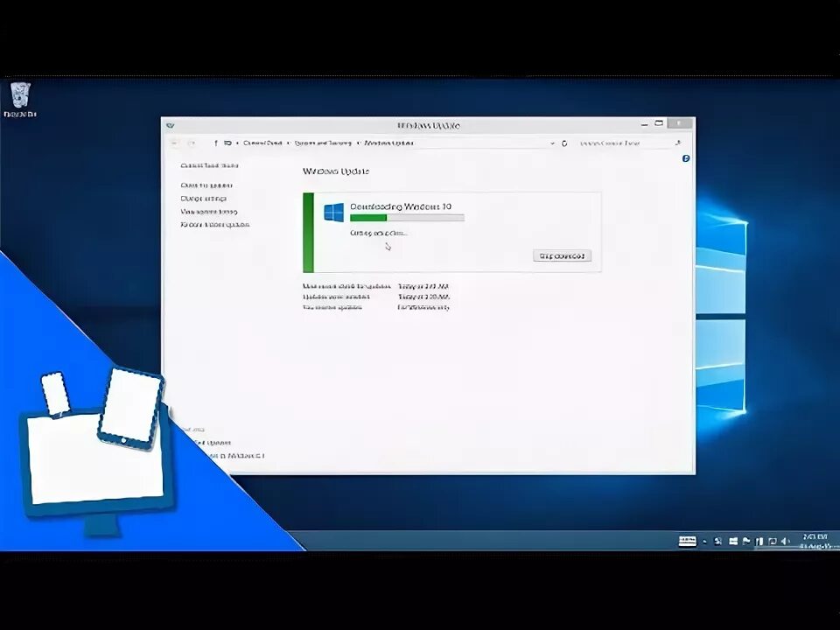Select Control Panel in the breadcrumb
The height and width of the screenshot is (630, 840).
click(x=262, y=143)
